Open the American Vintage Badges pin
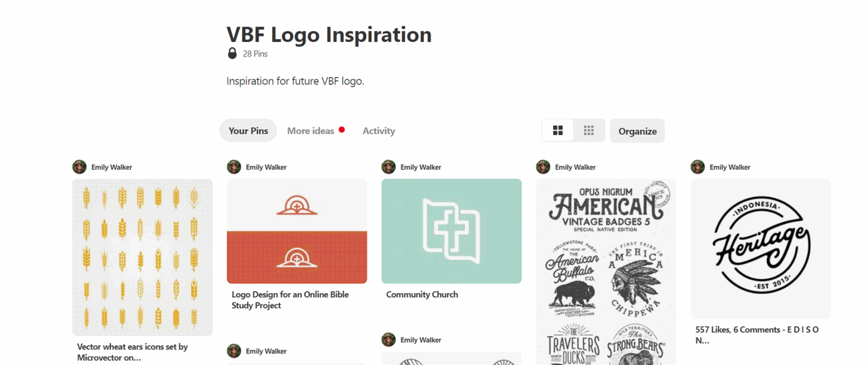The image size is (868, 365). pyautogui.click(x=606, y=271)
